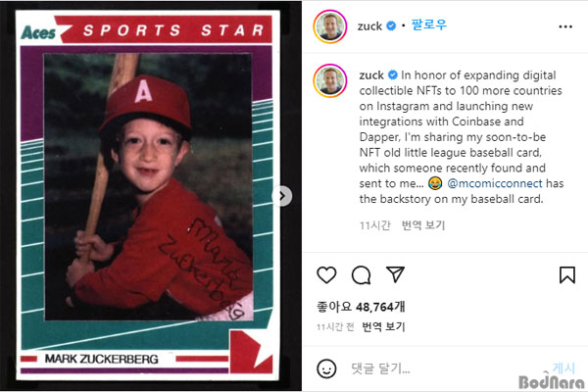This screenshot has width=588, height=392.
Task: Click the baseball card photo
Action: click(148, 195)
